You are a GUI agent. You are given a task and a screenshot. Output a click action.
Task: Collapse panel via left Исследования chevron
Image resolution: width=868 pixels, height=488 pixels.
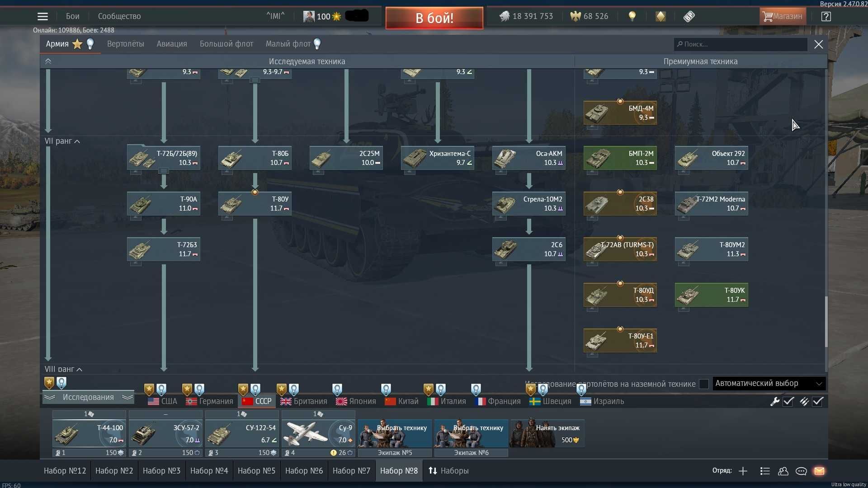click(50, 397)
